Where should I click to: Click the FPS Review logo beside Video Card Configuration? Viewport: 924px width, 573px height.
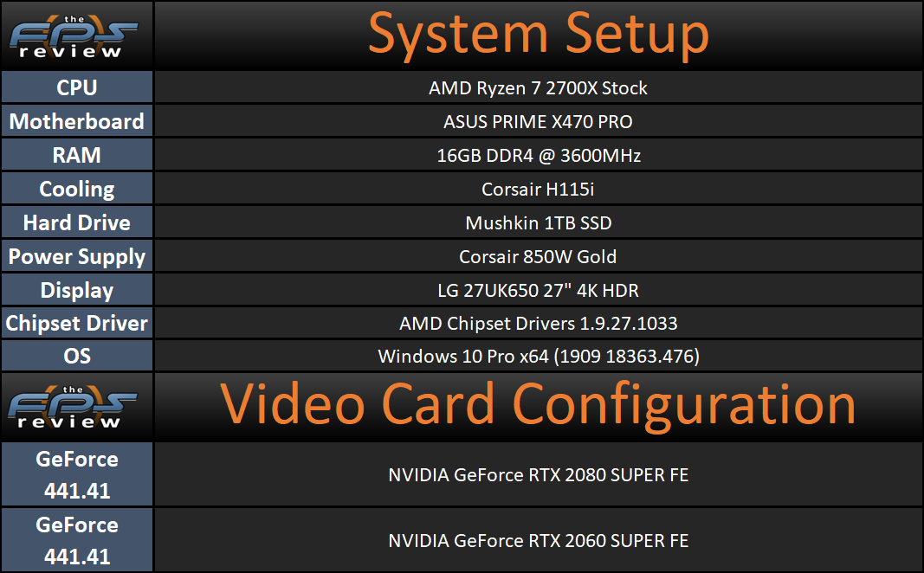pyautogui.click(x=76, y=405)
